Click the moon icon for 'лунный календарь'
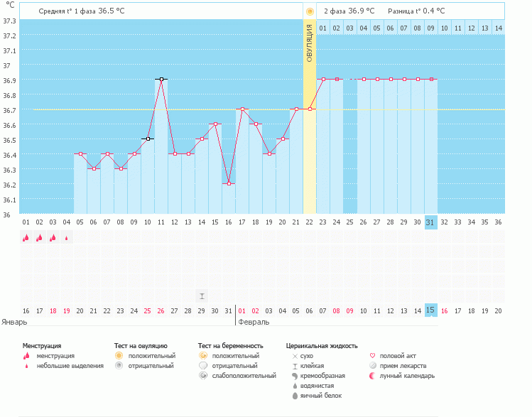 click(372, 376)
